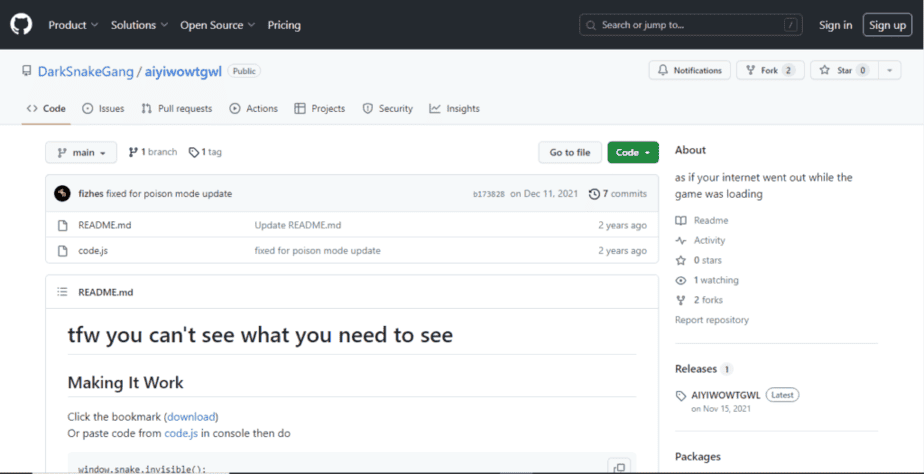Click the Sign up button
This screenshot has height=474, width=924.
pos(887,25)
